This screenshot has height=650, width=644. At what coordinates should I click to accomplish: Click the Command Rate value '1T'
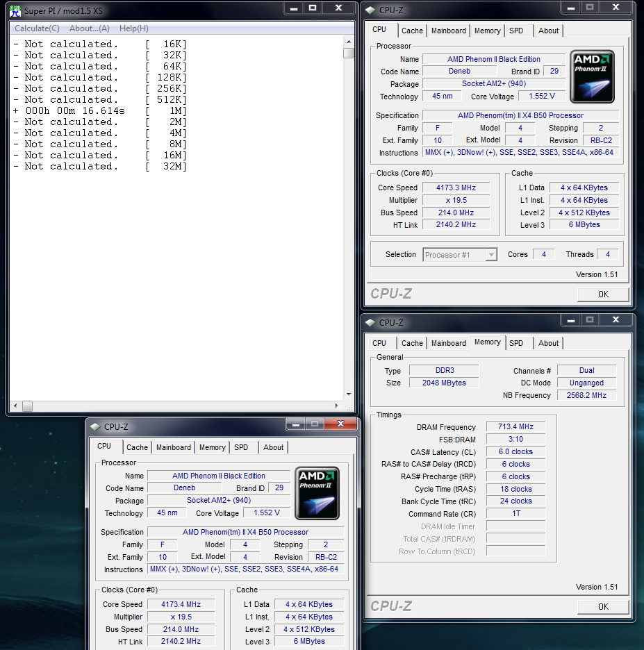[x=516, y=514]
